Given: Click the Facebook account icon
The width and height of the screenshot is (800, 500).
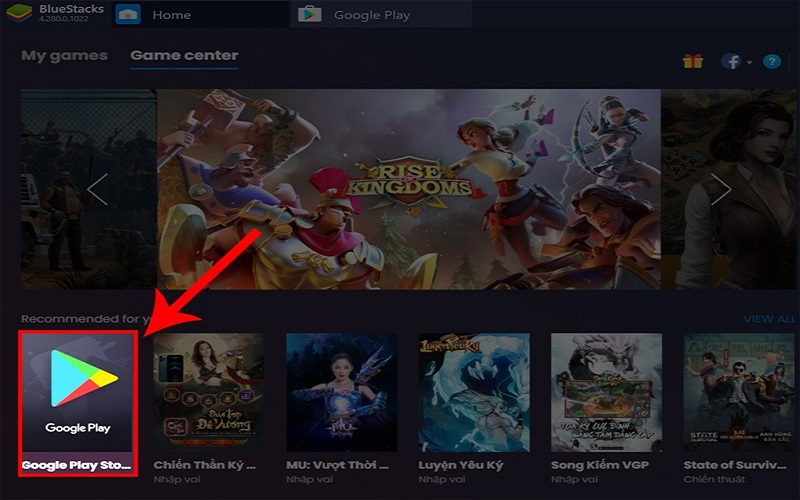Looking at the screenshot, I should point(731,62).
